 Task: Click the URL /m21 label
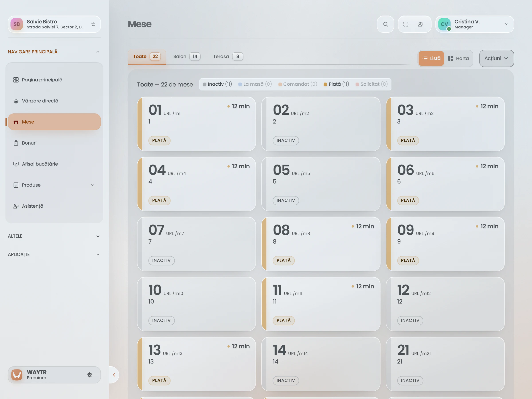point(421,353)
